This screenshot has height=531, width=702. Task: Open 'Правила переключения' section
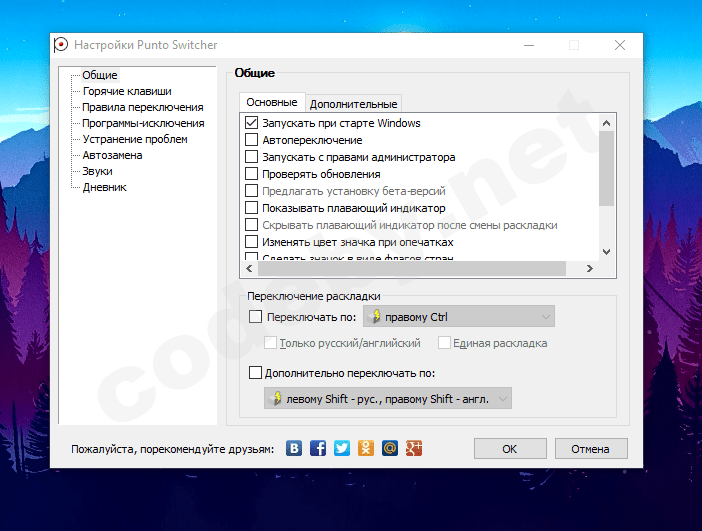[x=143, y=107]
